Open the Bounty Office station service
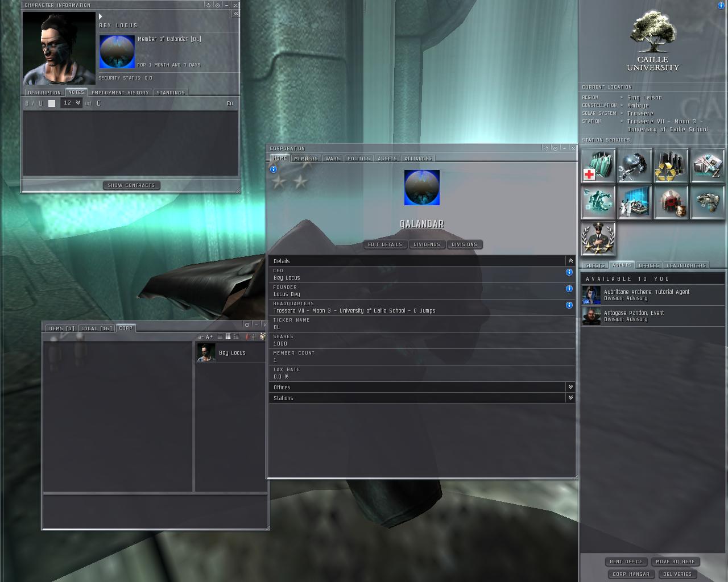728x582 pixels. coord(671,202)
